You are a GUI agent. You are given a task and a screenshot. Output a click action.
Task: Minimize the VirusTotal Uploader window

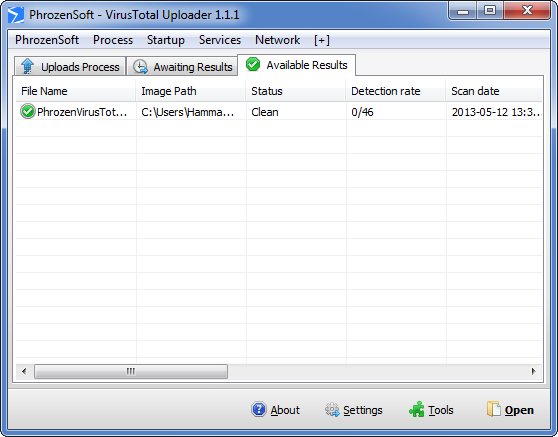pos(463,11)
